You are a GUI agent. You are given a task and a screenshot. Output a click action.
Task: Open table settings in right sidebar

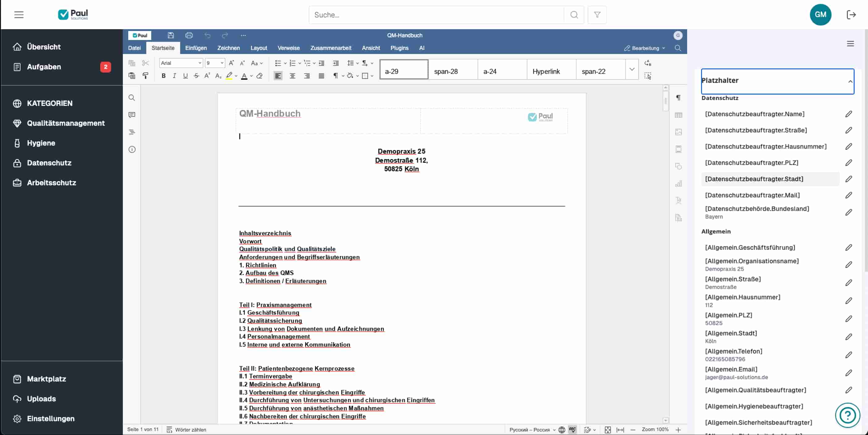pyautogui.click(x=678, y=115)
